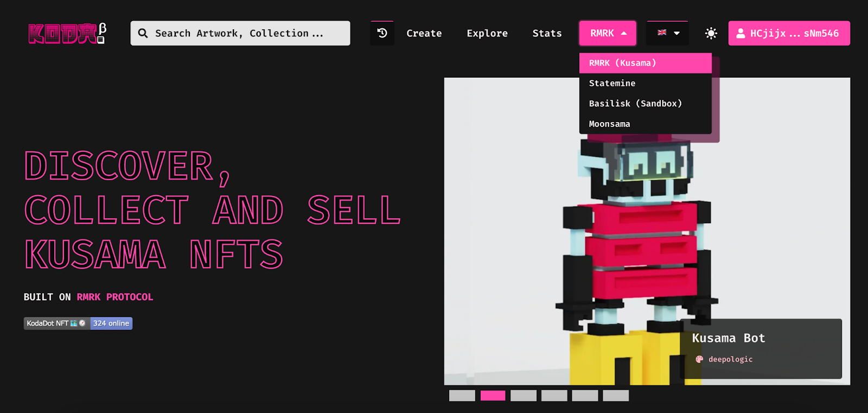This screenshot has width=868, height=413.
Task: Jump to the first carousel slide indicator
Action: 462,396
